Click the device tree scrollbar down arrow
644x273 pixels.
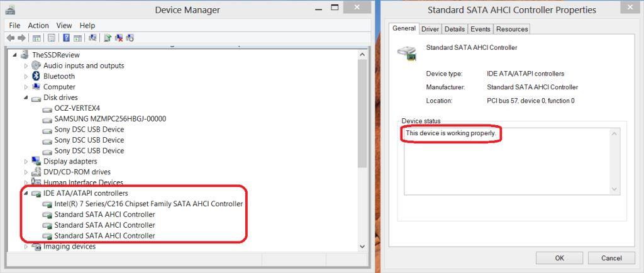[362, 247]
